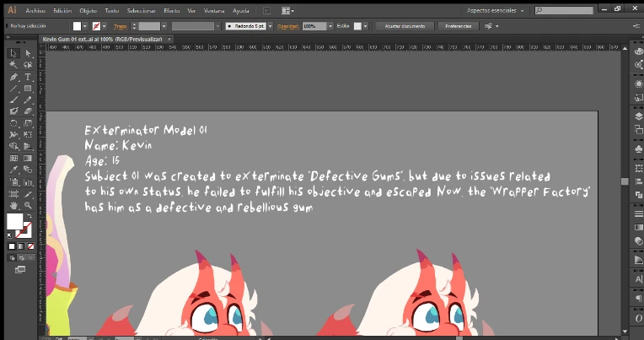Open the Archivo menu

35,11
